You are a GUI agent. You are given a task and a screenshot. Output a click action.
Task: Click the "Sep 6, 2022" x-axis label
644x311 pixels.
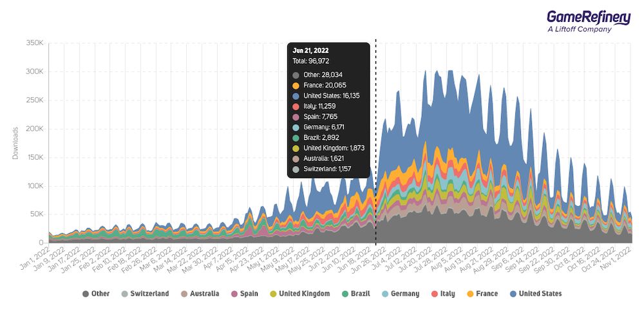(509, 258)
